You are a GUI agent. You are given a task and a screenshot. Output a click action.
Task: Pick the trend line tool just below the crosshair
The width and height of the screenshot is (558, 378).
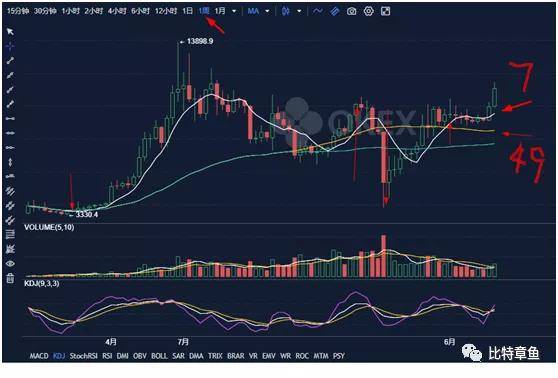click(x=10, y=61)
